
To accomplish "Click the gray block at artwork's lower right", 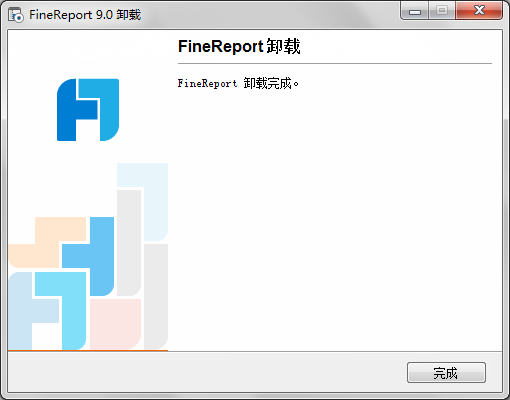I will 156,297.
